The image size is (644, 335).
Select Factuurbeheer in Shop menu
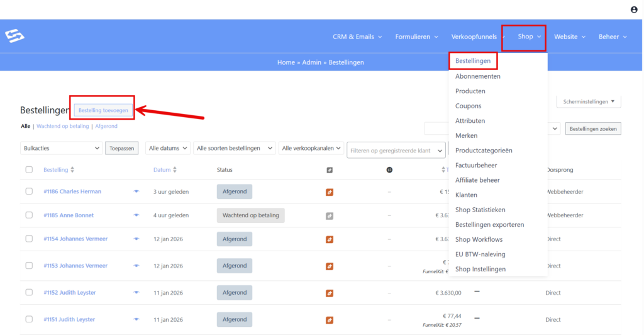click(476, 166)
